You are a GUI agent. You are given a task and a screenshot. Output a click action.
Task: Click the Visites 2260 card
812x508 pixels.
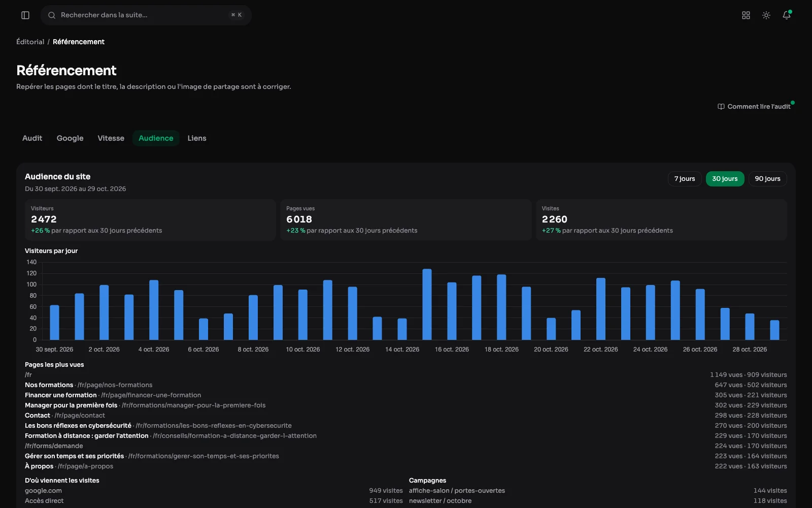pos(661,219)
